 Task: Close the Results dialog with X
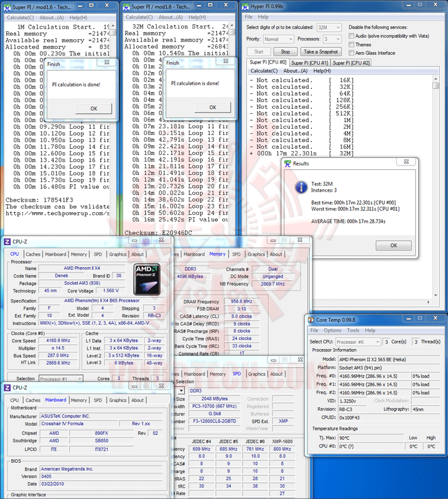tap(406, 162)
